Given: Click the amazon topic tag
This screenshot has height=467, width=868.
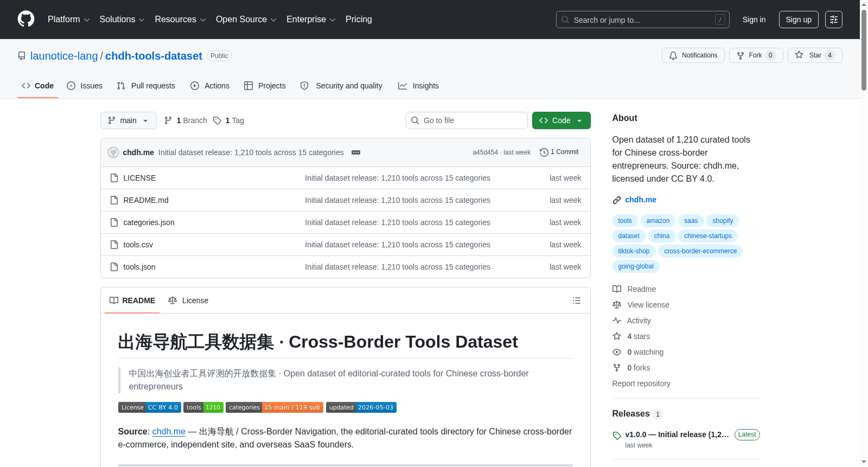Looking at the screenshot, I should click(x=658, y=221).
